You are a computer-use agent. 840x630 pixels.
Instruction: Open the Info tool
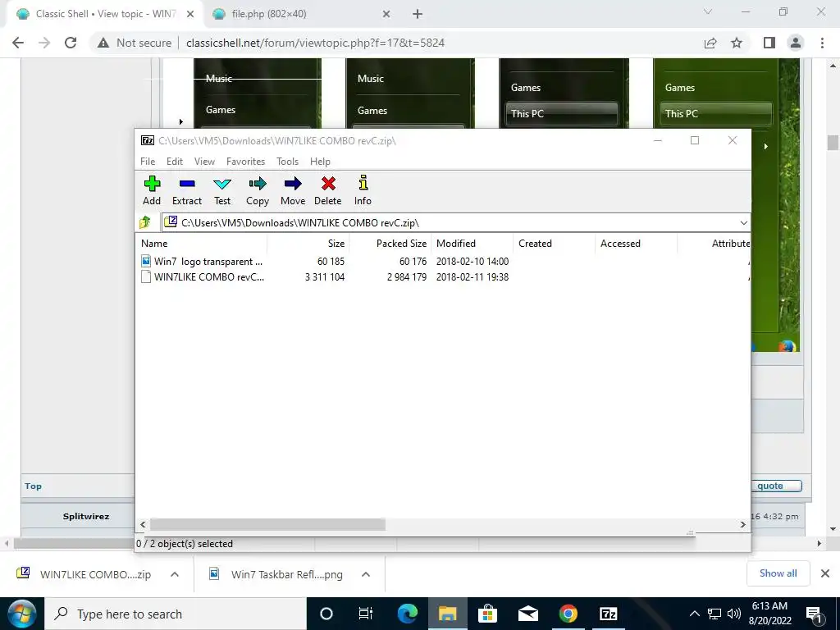point(363,183)
